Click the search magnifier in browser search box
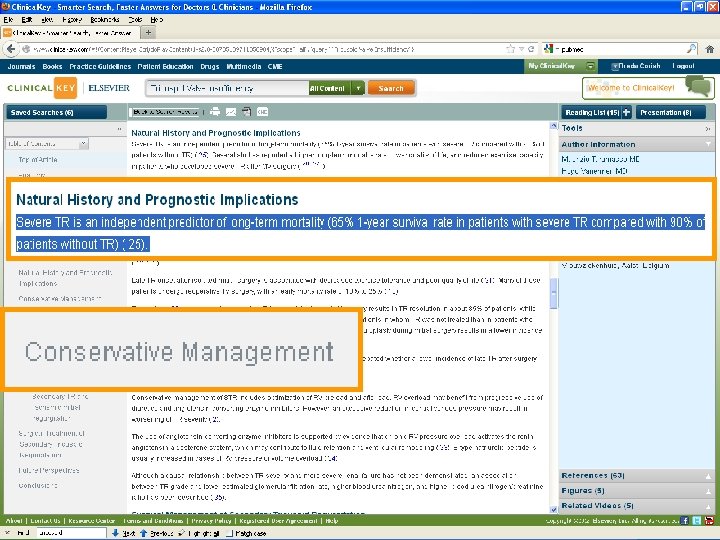720x540 pixels. point(691,49)
